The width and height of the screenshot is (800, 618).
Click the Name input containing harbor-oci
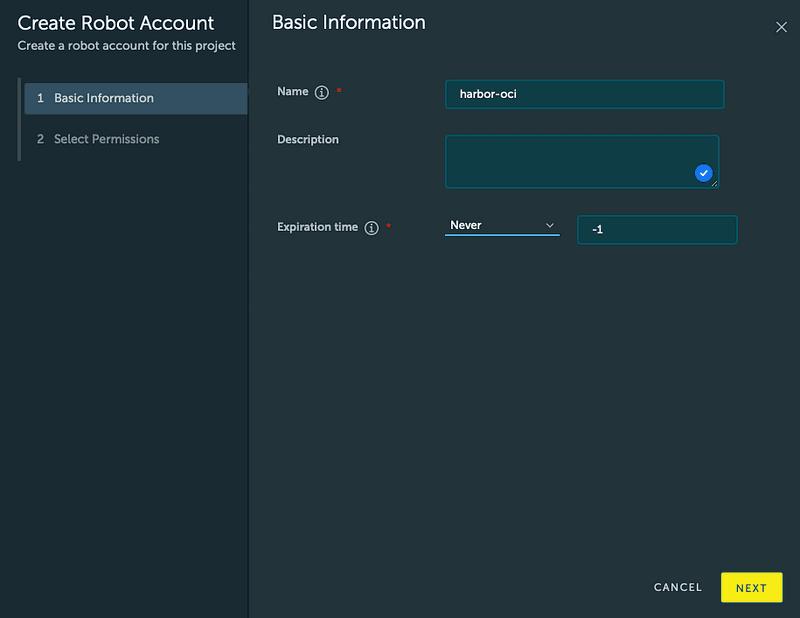click(x=585, y=94)
